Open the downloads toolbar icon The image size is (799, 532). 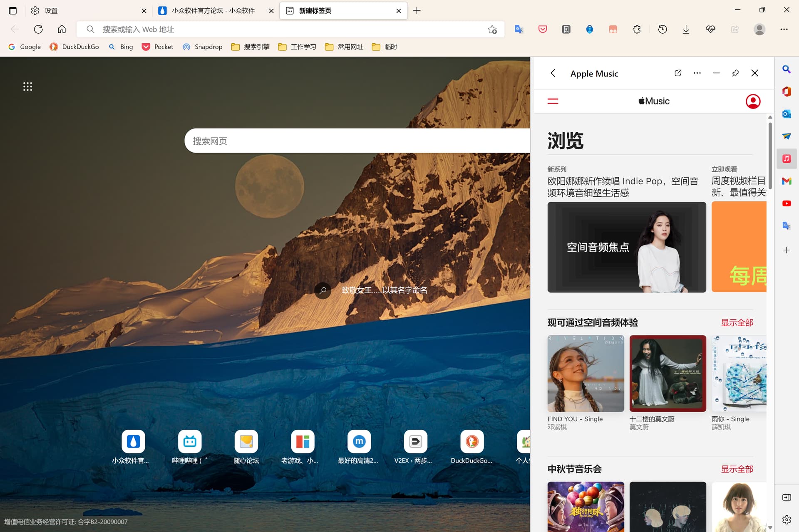point(686,29)
